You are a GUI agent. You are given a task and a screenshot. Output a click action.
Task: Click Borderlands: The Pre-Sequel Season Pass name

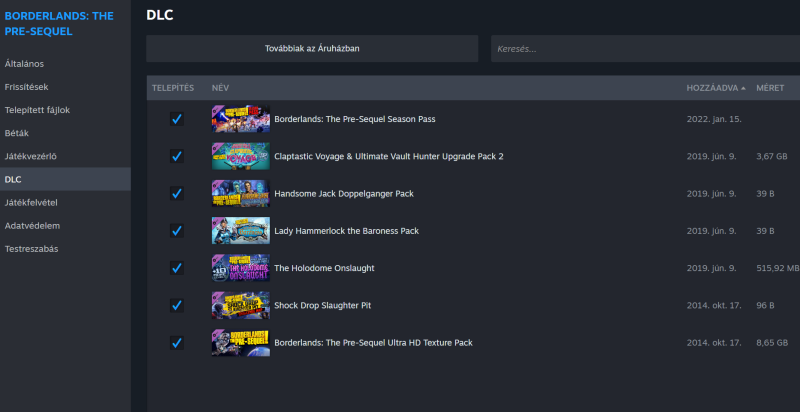point(355,119)
